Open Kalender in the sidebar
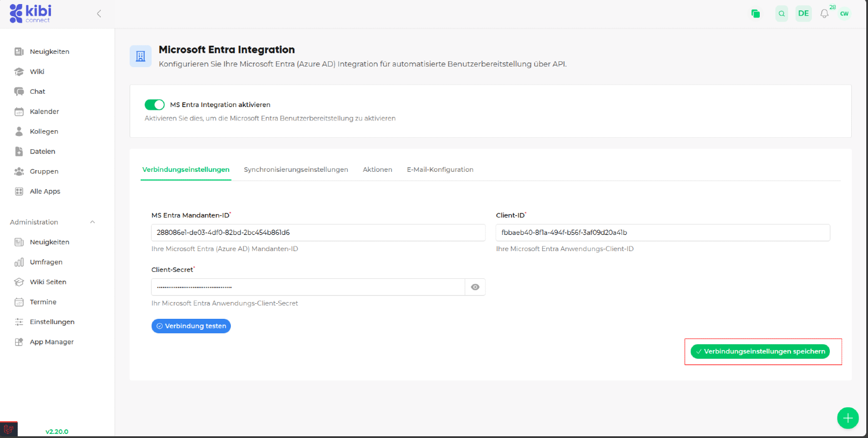868x438 pixels. tap(45, 112)
